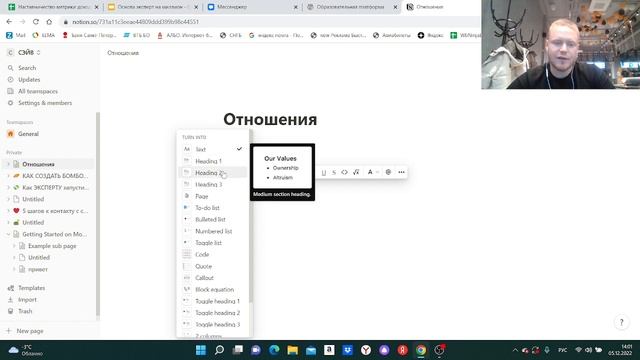
Task: Open the help question mark button
Action: point(621,322)
